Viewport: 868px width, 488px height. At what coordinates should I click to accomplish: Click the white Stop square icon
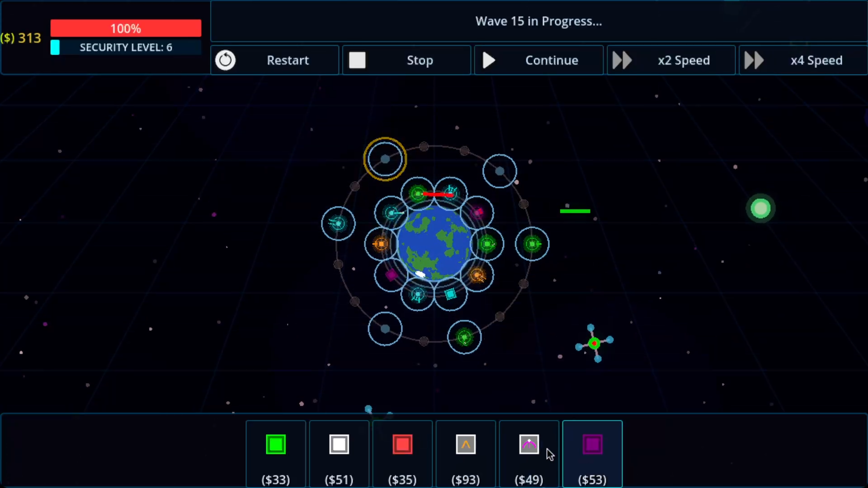click(x=357, y=60)
